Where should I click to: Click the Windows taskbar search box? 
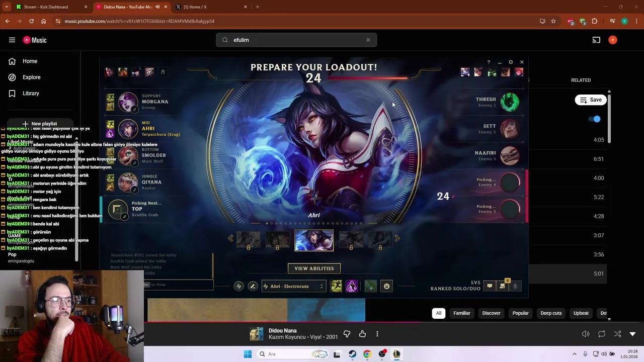point(293,354)
